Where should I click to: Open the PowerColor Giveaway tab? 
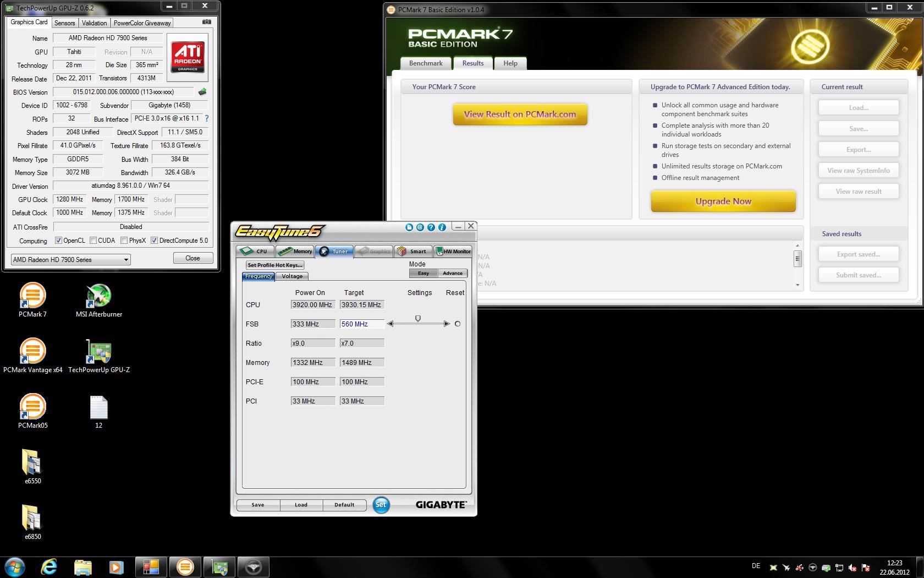[x=142, y=23]
